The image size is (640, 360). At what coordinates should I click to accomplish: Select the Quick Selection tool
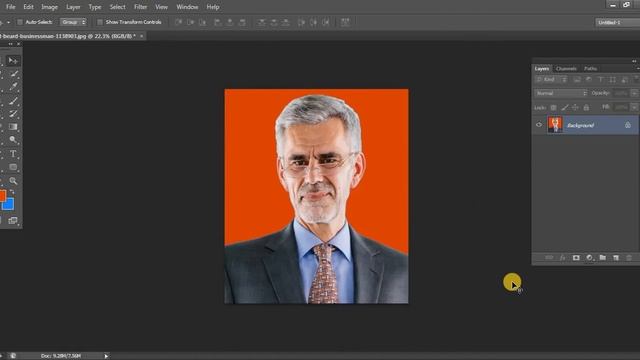tap(13, 74)
